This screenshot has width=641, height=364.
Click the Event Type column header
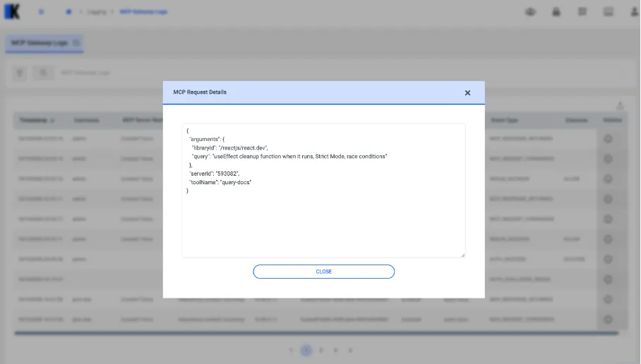tap(505, 120)
